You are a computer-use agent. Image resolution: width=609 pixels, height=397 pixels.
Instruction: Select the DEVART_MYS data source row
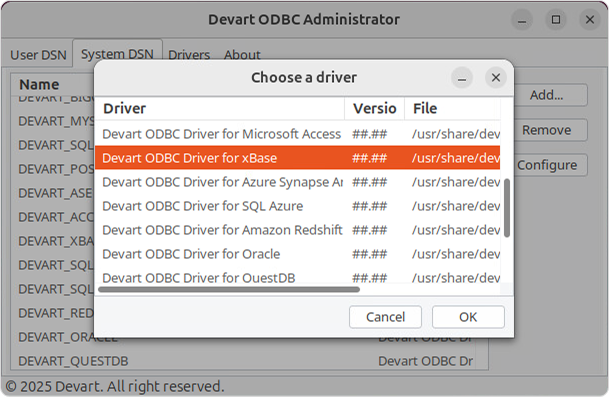(x=53, y=121)
